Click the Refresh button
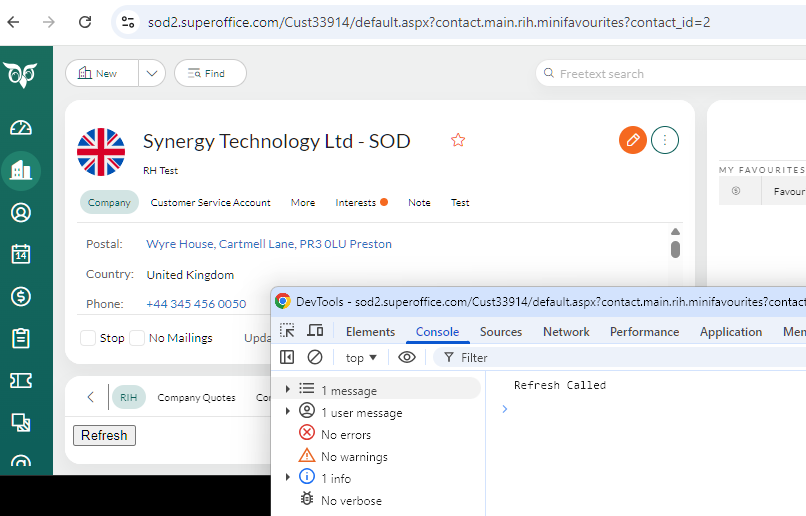This screenshot has width=806, height=516. click(104, 435)
